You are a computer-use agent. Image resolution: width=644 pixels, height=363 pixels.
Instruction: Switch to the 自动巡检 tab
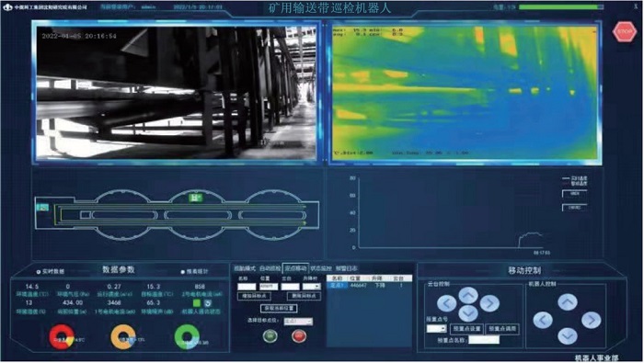tap(270, 268)
